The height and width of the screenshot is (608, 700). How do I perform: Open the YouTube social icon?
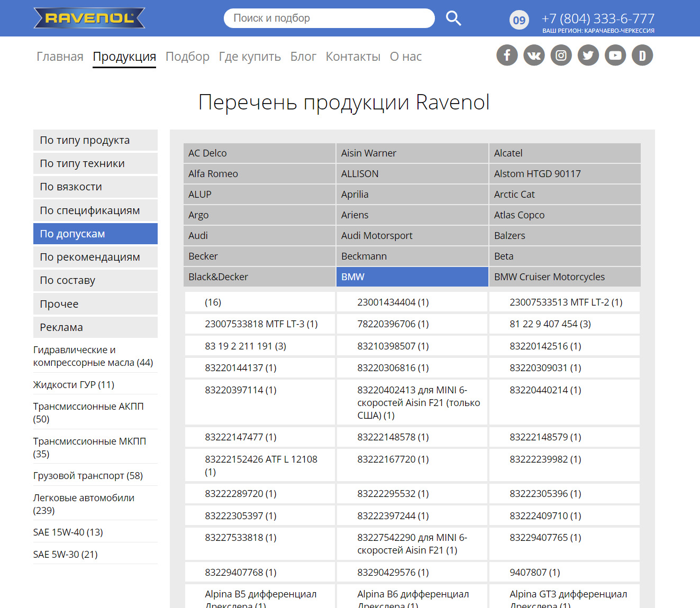coord(615,55)
